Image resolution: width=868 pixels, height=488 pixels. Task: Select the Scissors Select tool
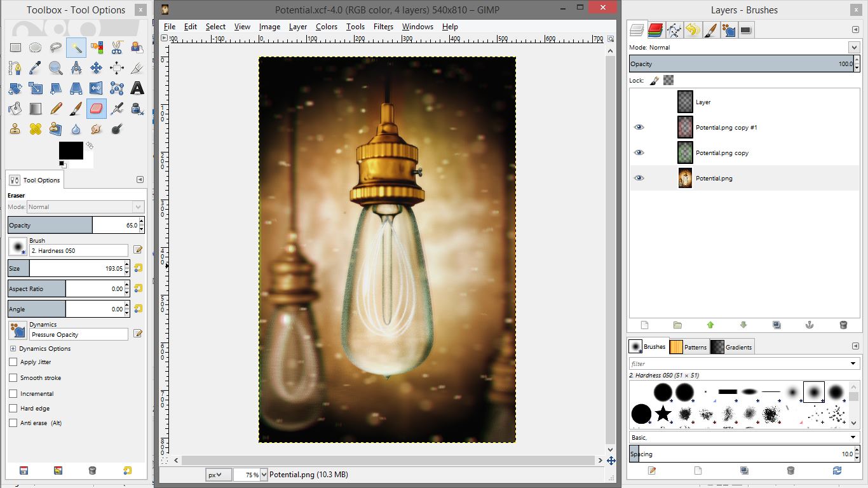117,47
